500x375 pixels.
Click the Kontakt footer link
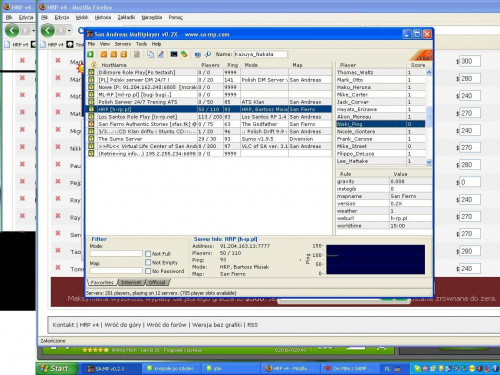click(x=63, y=325)
